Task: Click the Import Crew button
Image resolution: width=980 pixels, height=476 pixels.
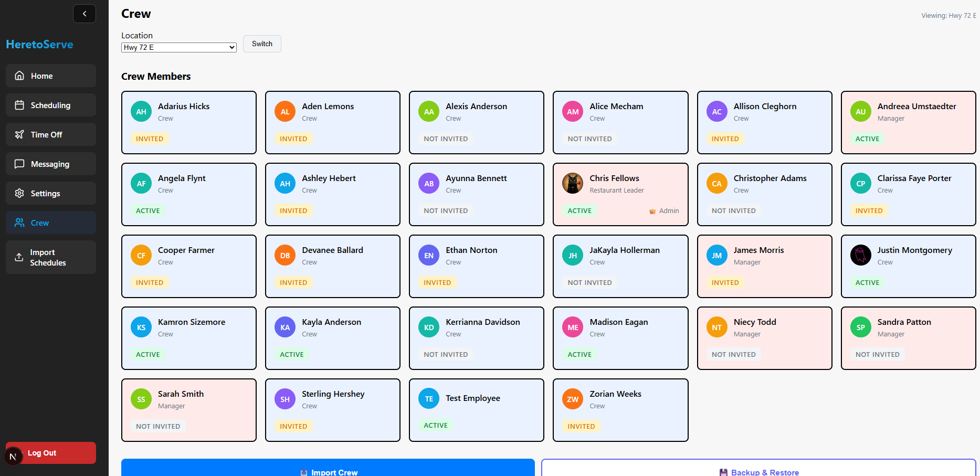Action: 328,469
